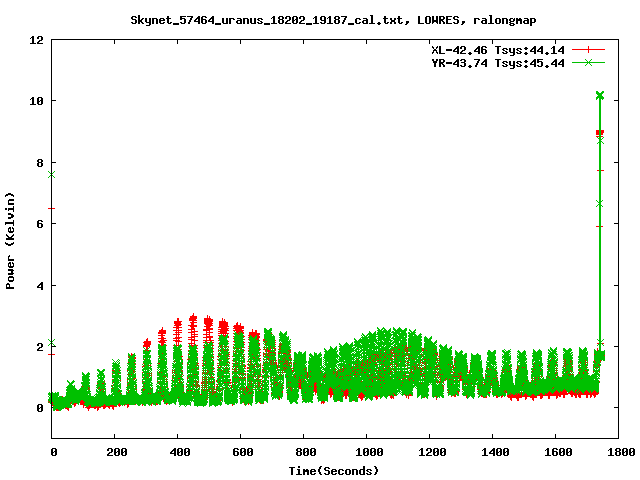Image resolution: width=640 pixels, height=480 pixels.
Task: Click the y-axis tick label 10
Action: pyautogui.click(x=36, y=101)
